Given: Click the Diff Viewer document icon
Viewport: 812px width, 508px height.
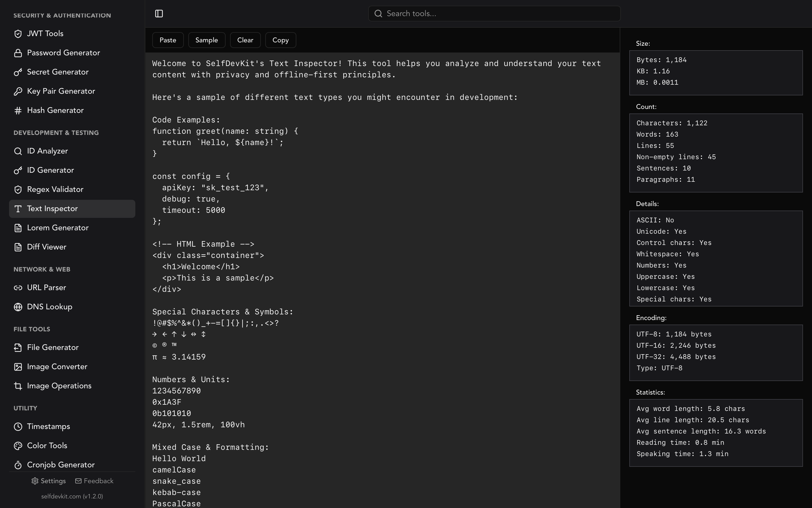Looking at the screenshot, I should click(18, 247).
